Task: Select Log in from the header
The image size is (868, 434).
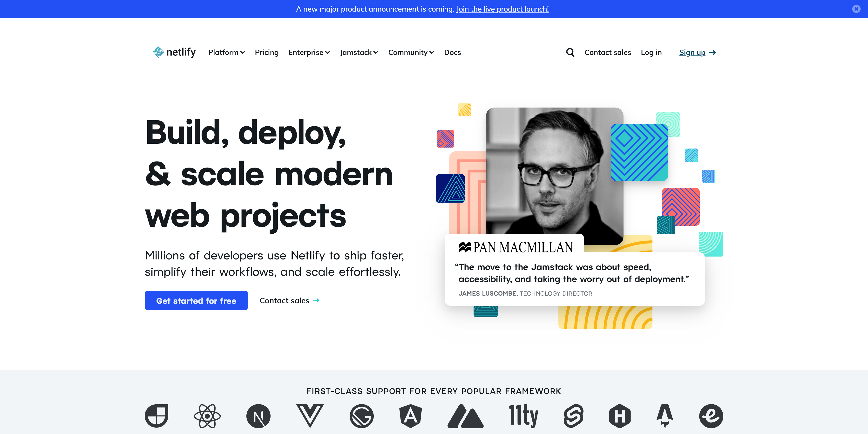Action: click(x=651, y=52)
